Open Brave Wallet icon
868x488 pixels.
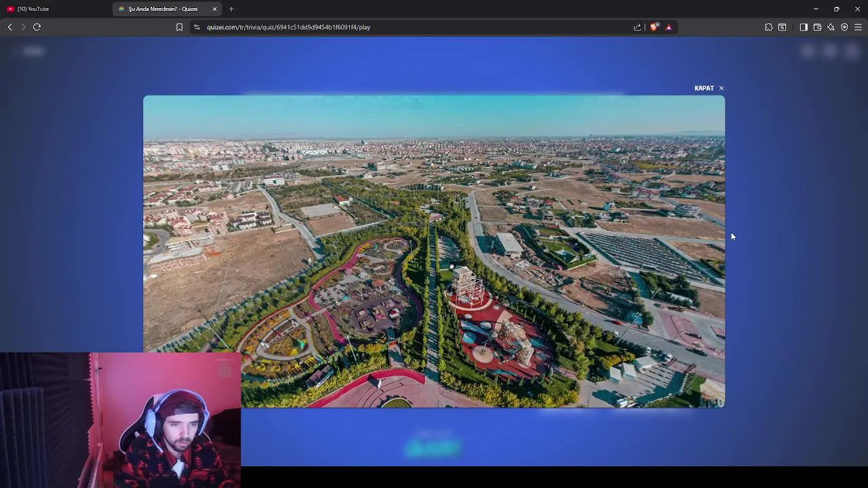pos(817,27)
